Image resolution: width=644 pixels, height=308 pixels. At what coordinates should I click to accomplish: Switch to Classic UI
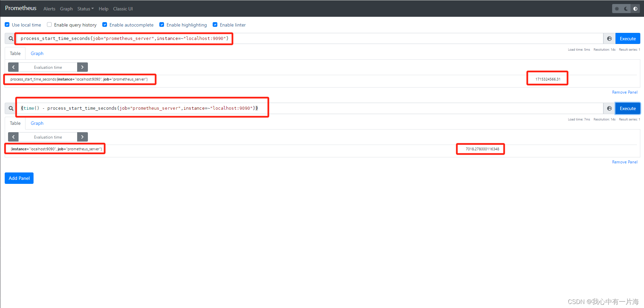123,9
